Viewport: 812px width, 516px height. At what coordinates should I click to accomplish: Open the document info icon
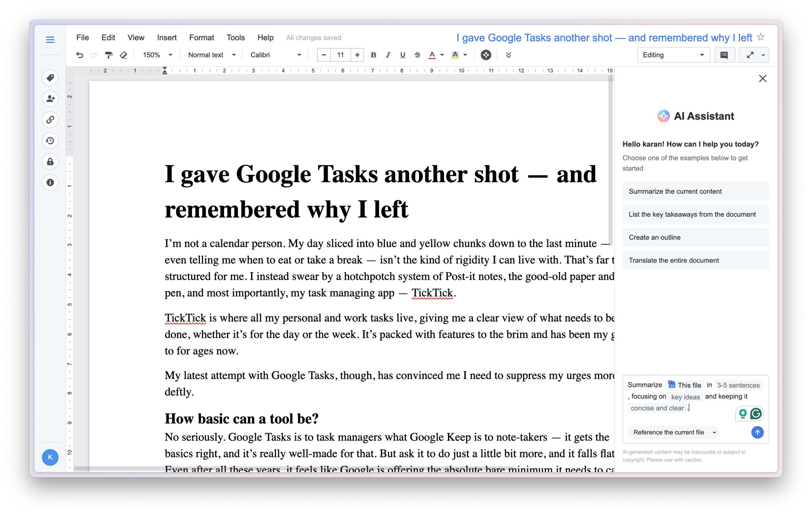[50, 182]
